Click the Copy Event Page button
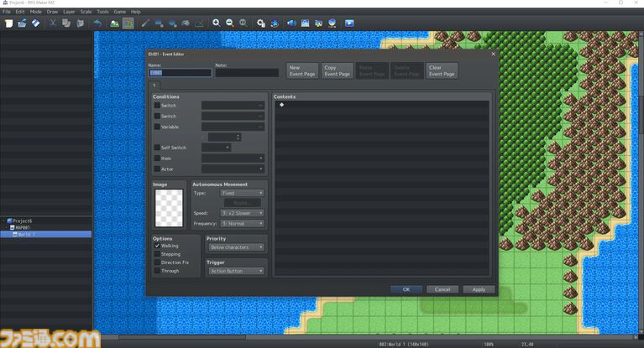Screen dimensions: 644x348 coord(338,70)
